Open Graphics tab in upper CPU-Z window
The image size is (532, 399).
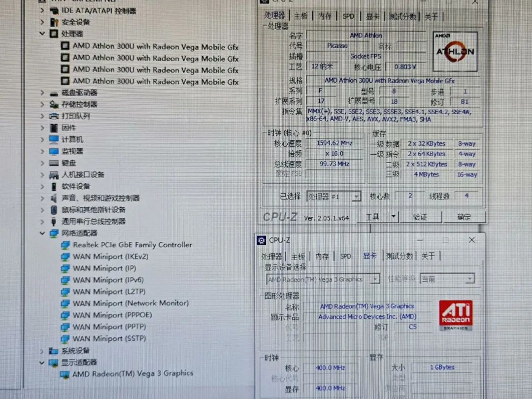[372, 16]
